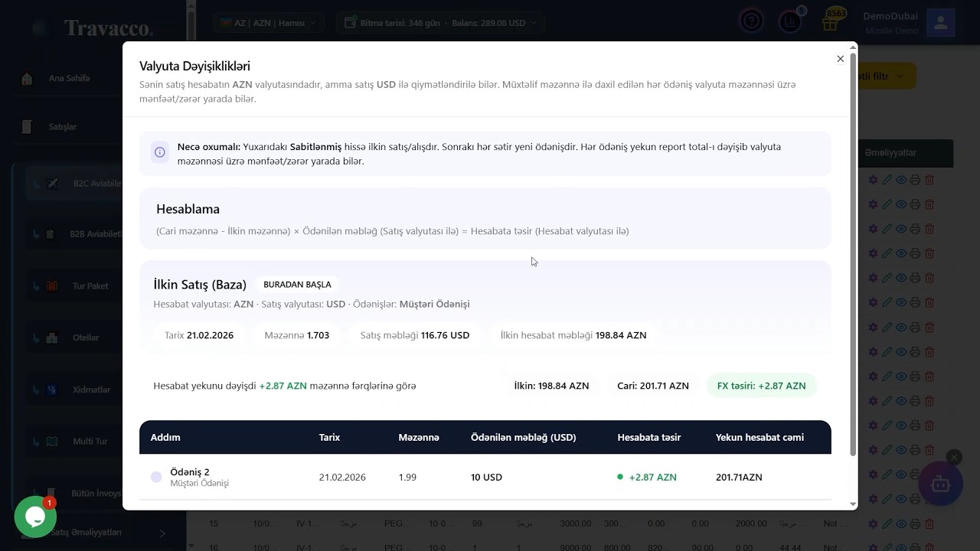Click the print icon in row 15

coord(915,523)
